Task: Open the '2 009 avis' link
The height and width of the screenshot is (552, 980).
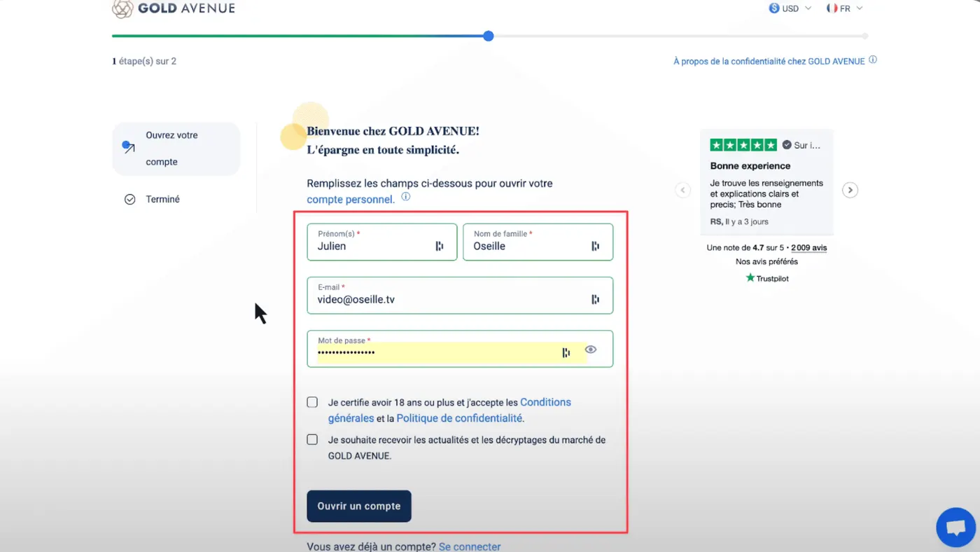Action: point(808,248)
